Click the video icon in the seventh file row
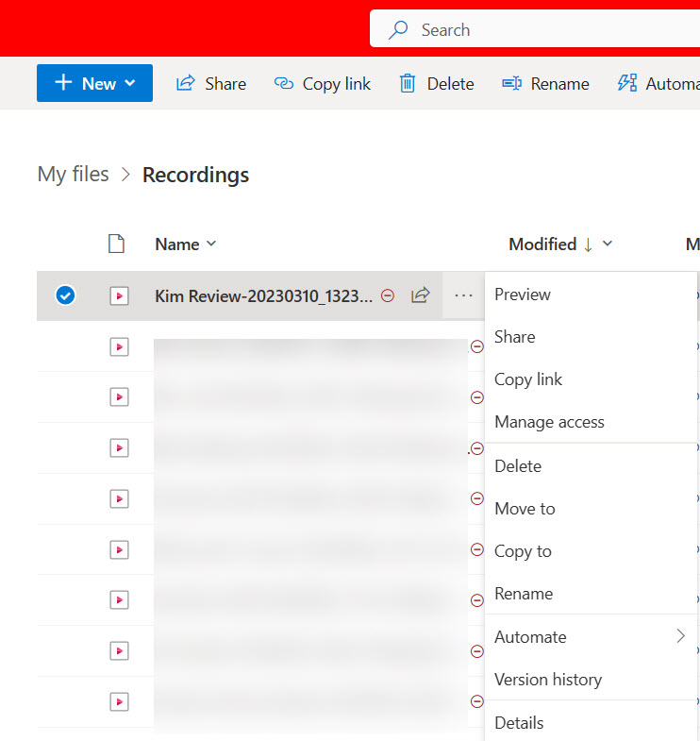The width and height of the screenshot is (700, 741). pyautogui.click(x=119, y=600)
